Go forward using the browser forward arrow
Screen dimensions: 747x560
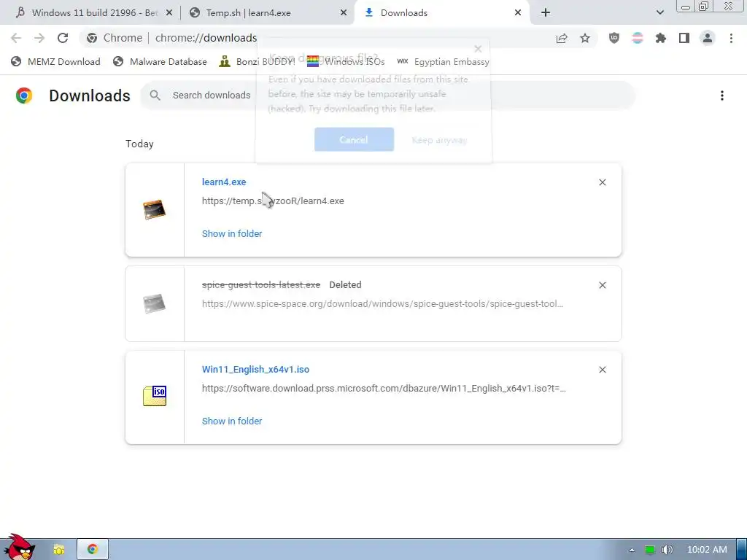pyautogui.click(x=39, y=38)
